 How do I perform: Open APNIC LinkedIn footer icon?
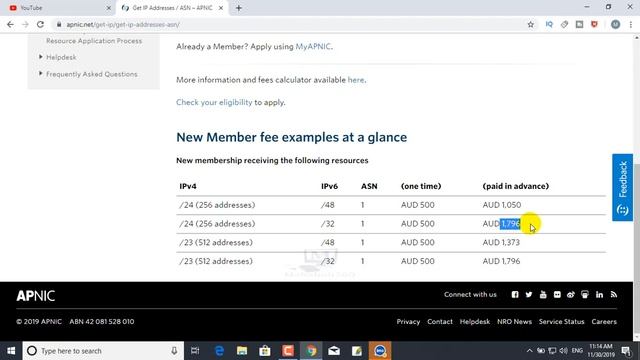pos(599,295)
